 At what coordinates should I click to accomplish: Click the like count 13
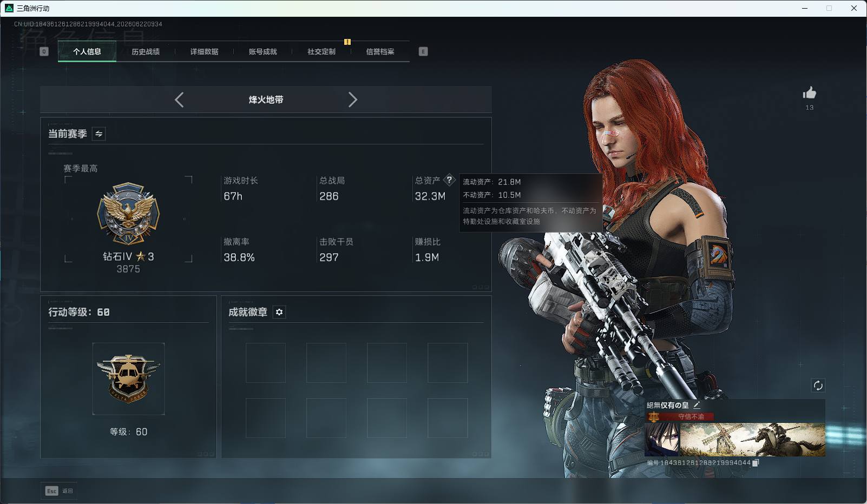coord(810,108)
